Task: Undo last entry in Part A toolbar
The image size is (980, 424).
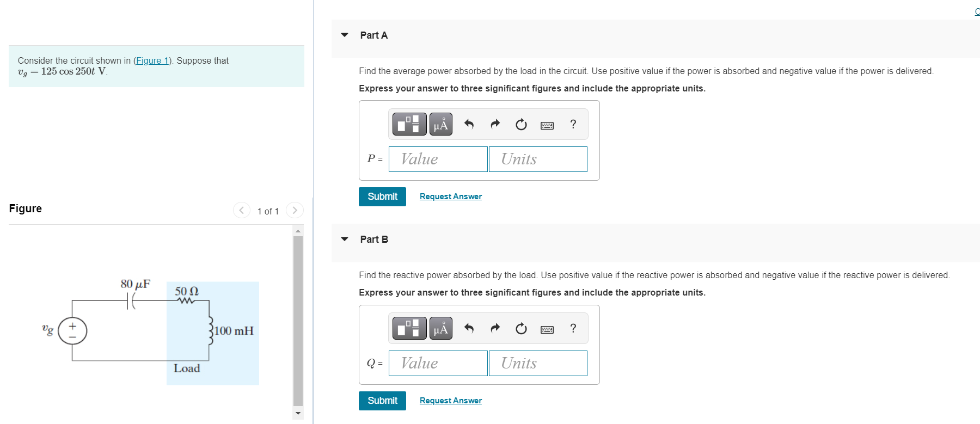Action: 469,125
